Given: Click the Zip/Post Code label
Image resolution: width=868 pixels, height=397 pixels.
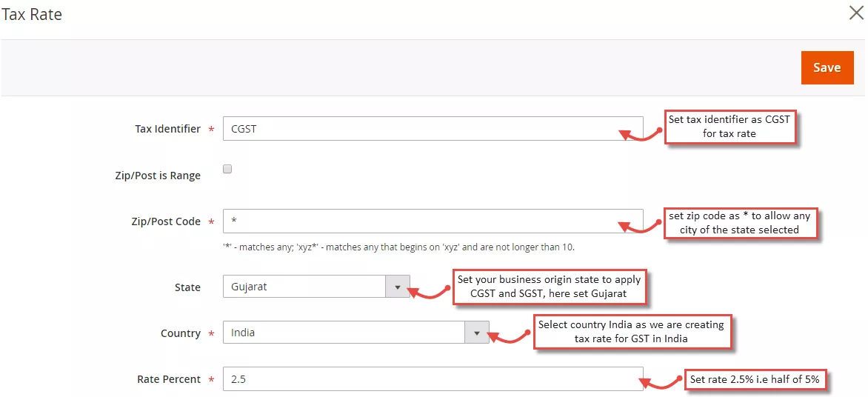Looking at the screenshot, I should pyautogui.click(x=167, y=221).
